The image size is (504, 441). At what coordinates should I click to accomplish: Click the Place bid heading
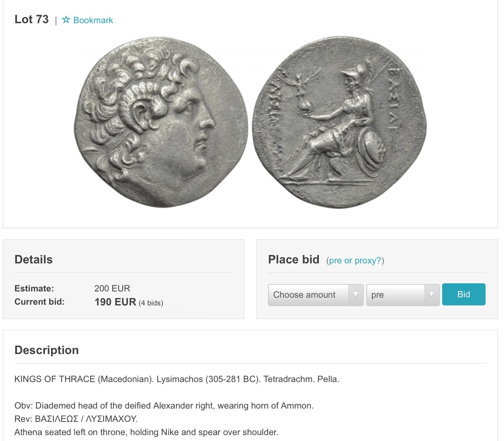pos(294,259)
